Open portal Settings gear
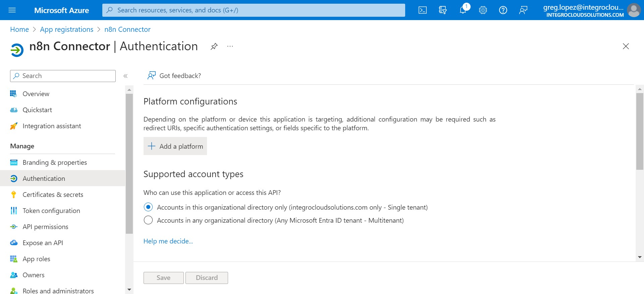 (483, 10)
